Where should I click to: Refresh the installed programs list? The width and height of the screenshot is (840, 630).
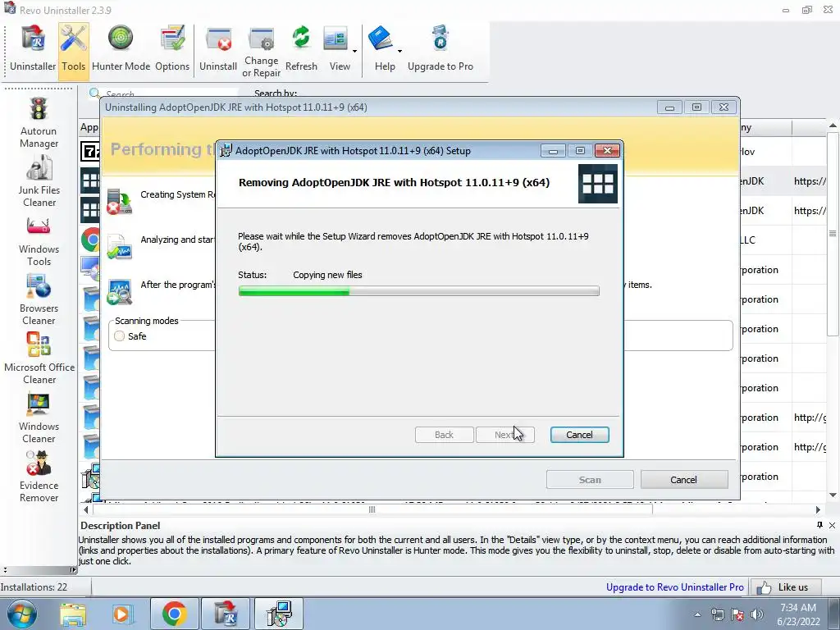(x=301, y=49)
